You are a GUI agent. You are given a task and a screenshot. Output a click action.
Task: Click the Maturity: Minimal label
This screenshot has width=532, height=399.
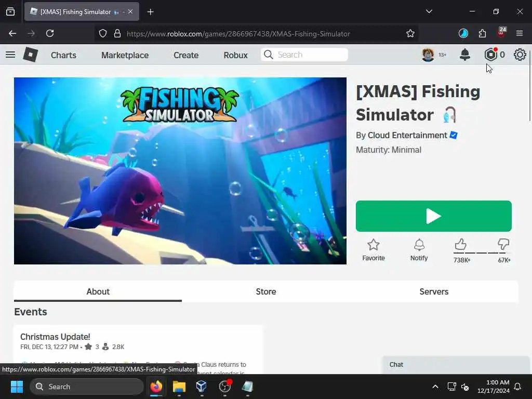pyautogui.click(x=389, y=150)
